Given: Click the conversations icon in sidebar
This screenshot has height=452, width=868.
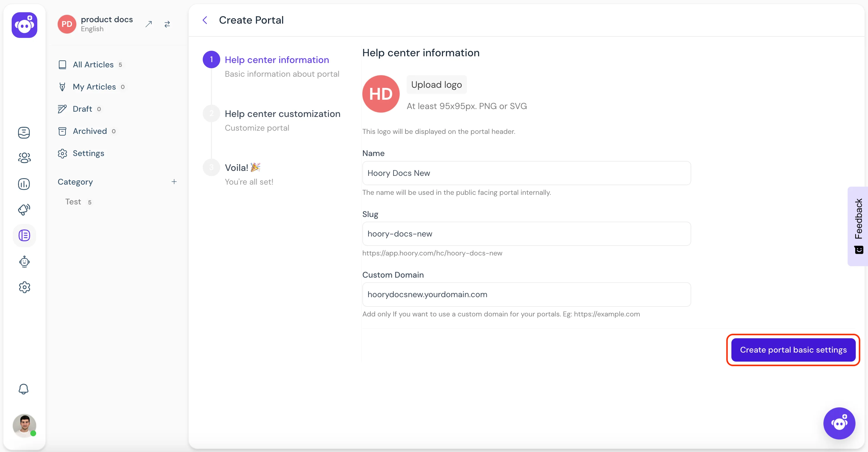Looking at the screenshot, I should (24, 132).
